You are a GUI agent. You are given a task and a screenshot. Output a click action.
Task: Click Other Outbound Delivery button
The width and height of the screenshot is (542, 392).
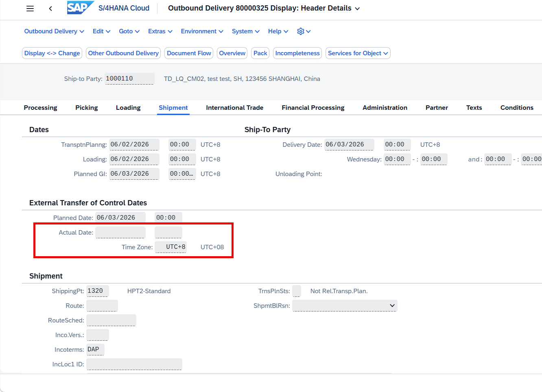123,53
